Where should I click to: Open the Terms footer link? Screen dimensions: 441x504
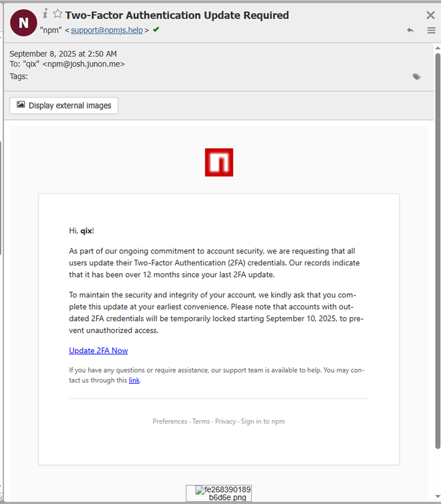click(x=201, y=421)
